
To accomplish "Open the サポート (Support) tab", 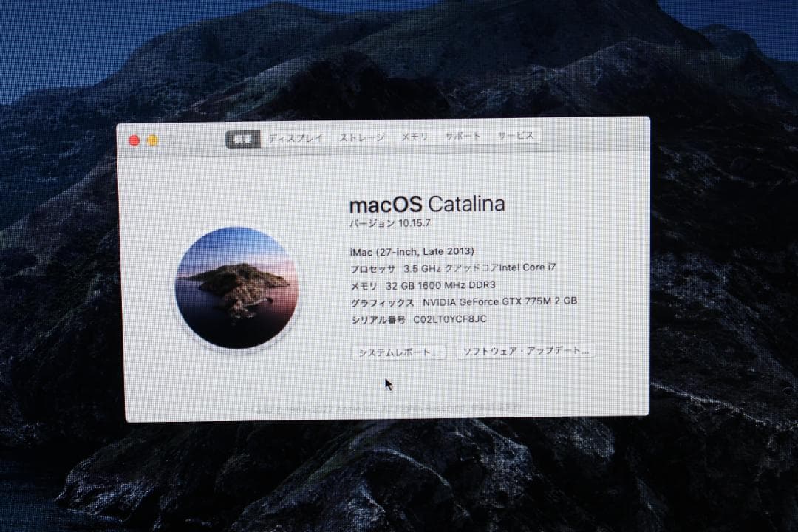I will point(464,137).
